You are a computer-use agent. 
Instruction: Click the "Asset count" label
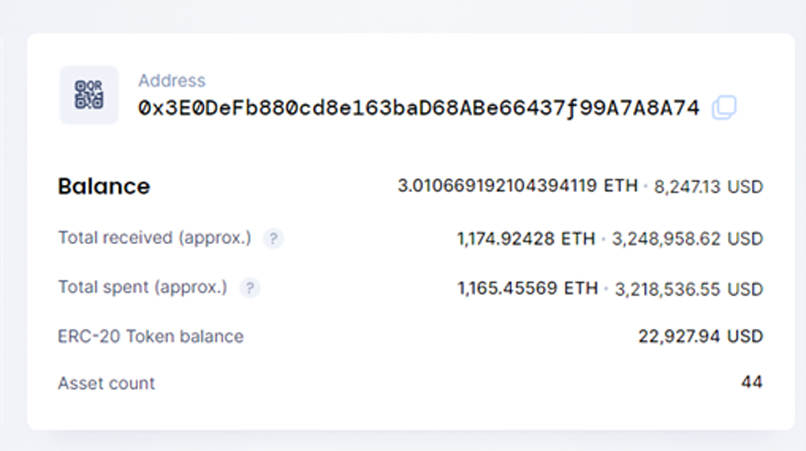107,383
